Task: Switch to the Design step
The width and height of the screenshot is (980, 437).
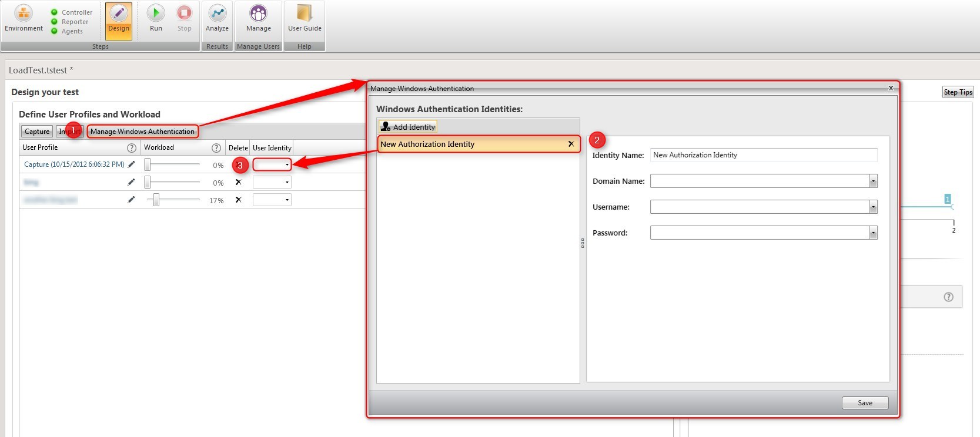Action: [x=119, y=20]
